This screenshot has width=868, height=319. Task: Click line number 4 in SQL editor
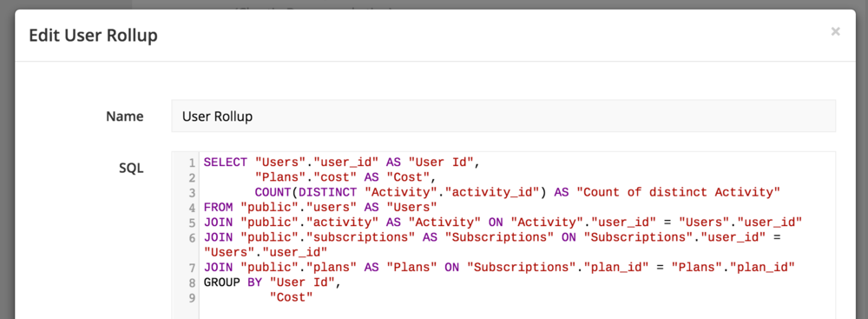pyautogui.click(x=192, y=208)
